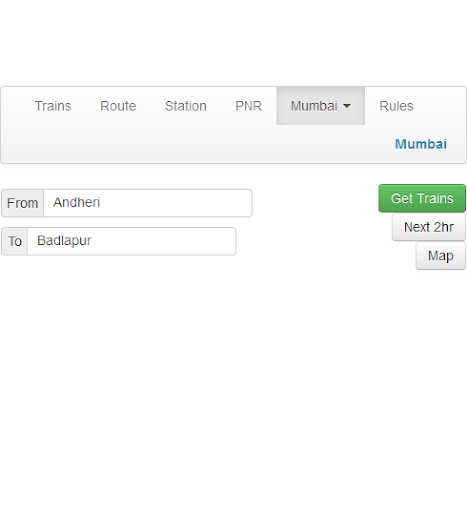Select the PNR menu item
The image size is (467, 512).
(249, 106)
